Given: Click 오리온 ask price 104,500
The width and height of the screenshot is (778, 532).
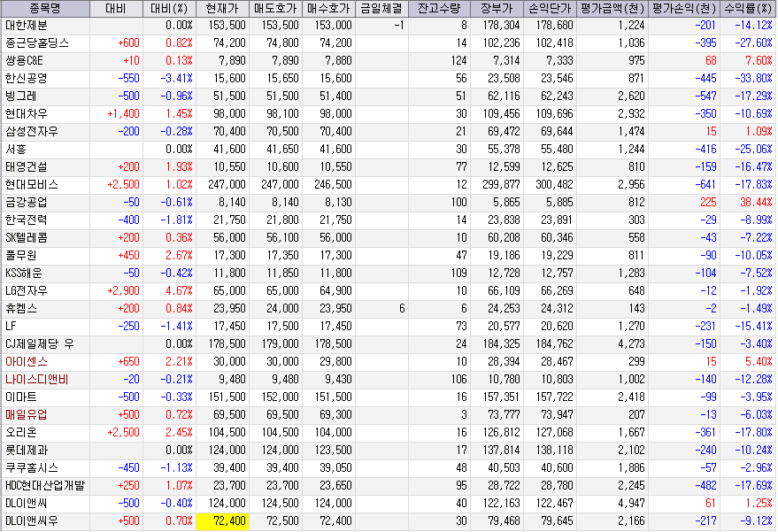Looking at the screenshot, I should pos(280,433).
